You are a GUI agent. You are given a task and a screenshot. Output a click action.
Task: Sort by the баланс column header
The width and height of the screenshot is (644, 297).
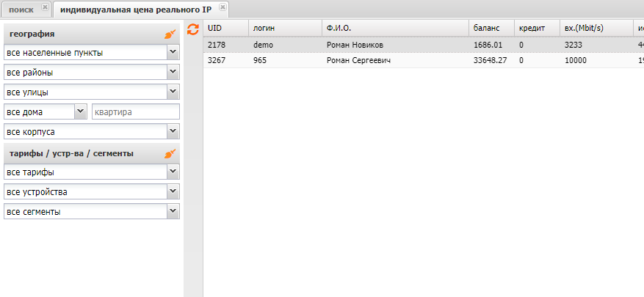486,28
